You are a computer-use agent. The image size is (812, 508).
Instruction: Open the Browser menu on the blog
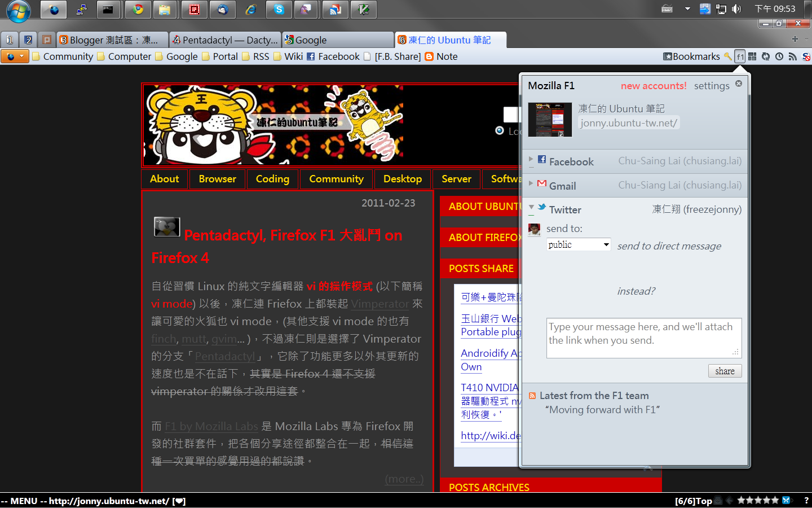217,179
